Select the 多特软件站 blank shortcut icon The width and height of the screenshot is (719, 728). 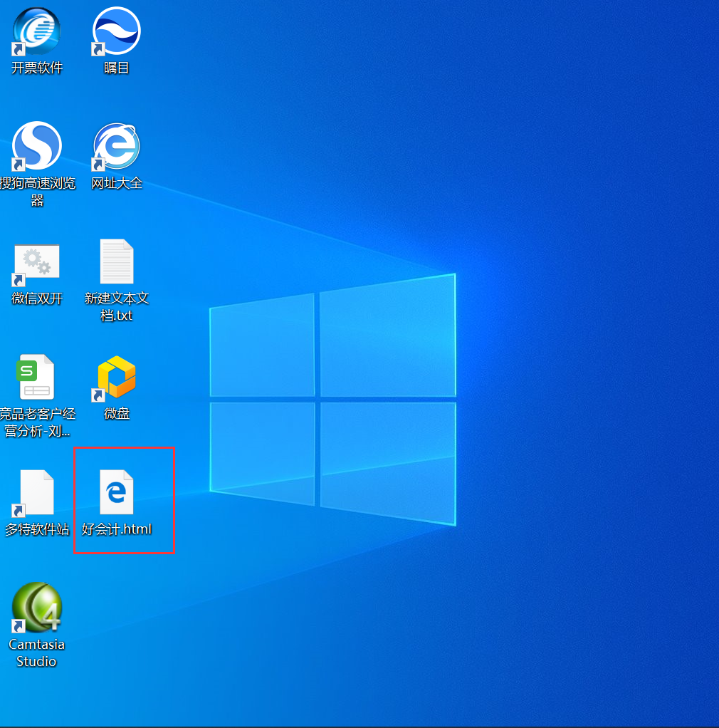[x=36, y=493]
